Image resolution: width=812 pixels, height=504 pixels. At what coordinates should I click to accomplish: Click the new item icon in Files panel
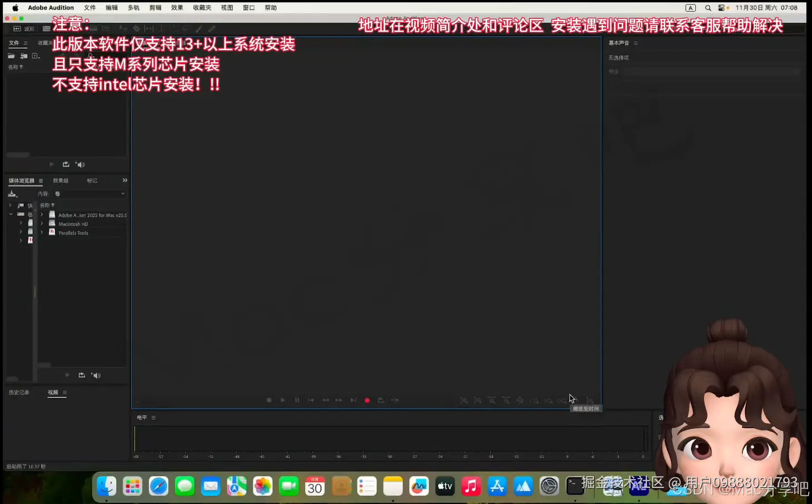coord(35,56)
